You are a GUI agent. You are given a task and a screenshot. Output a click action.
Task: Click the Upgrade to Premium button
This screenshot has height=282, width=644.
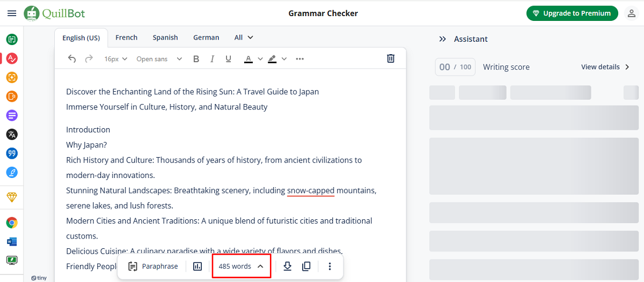click(x=572, y=13)
